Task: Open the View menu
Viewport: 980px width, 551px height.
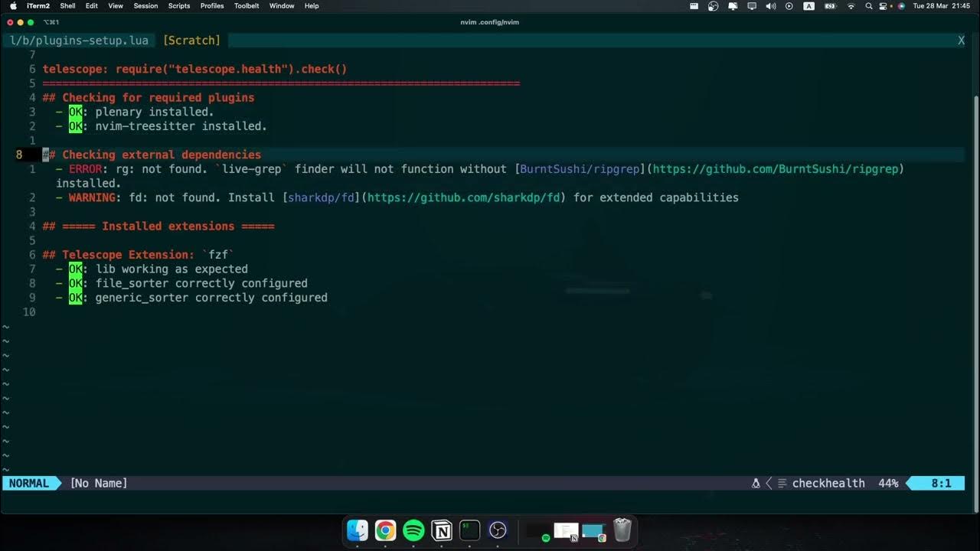Action: (116, 5)
